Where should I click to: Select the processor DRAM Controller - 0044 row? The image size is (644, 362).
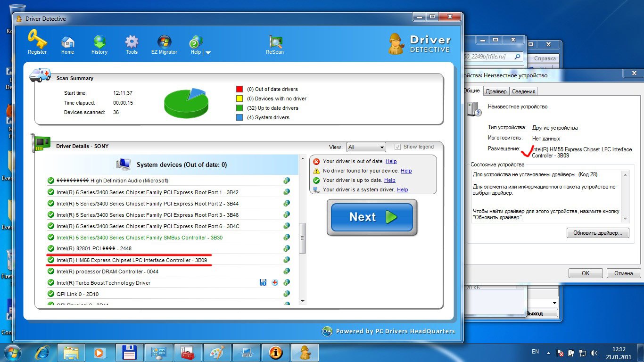[x=169, y=271]
